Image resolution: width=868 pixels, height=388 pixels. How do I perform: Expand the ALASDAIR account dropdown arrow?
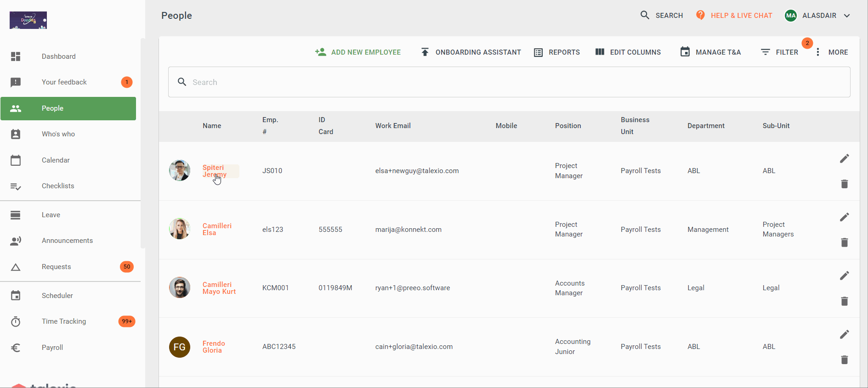(847, 16)
